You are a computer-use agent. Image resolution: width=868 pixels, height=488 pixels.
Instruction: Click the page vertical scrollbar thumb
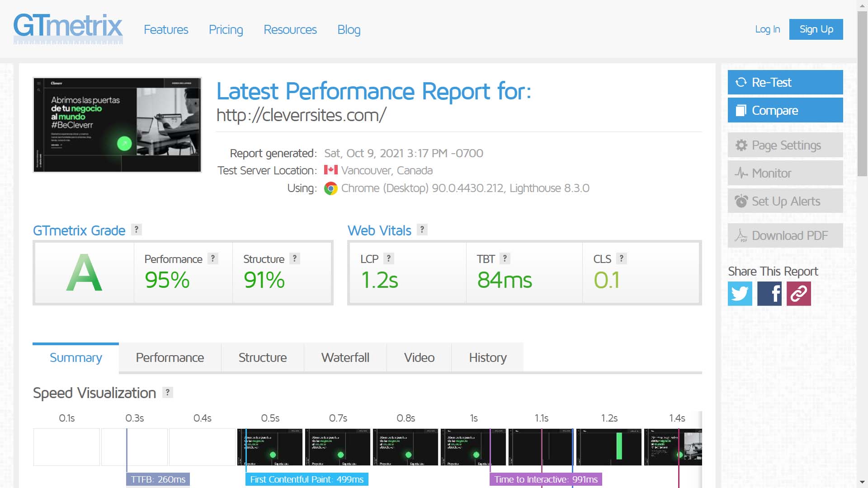click(863, 93)
